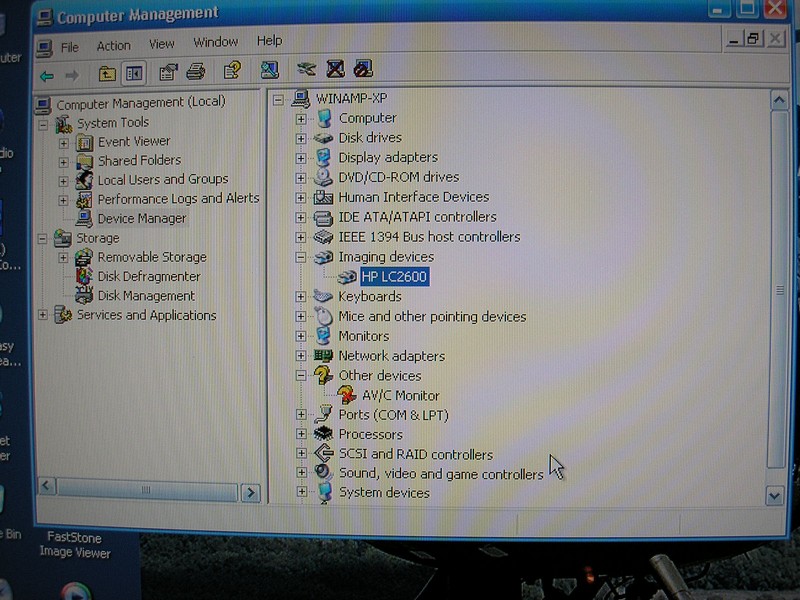The image size is (800, 600).
Task: Collapse the WINAMP-XP root node
Action: pyautogui.click(x=278, y=99)
